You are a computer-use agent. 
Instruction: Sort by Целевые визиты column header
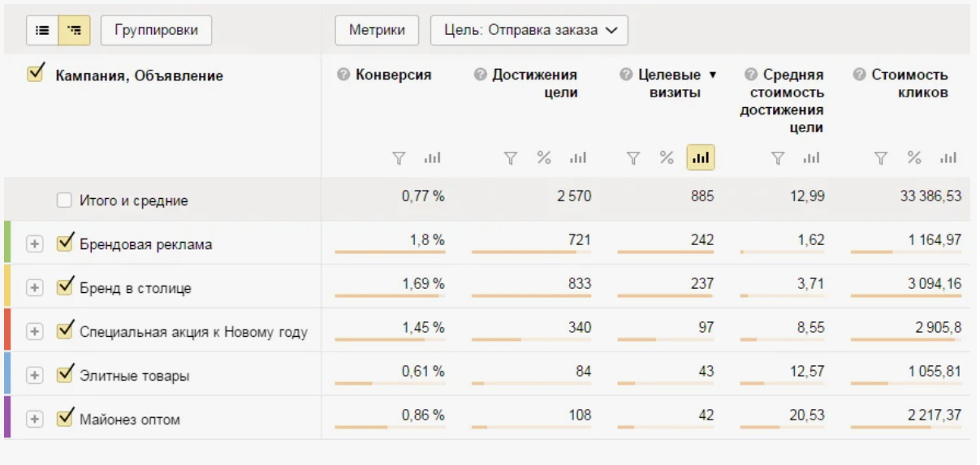(x=670, y=84)
